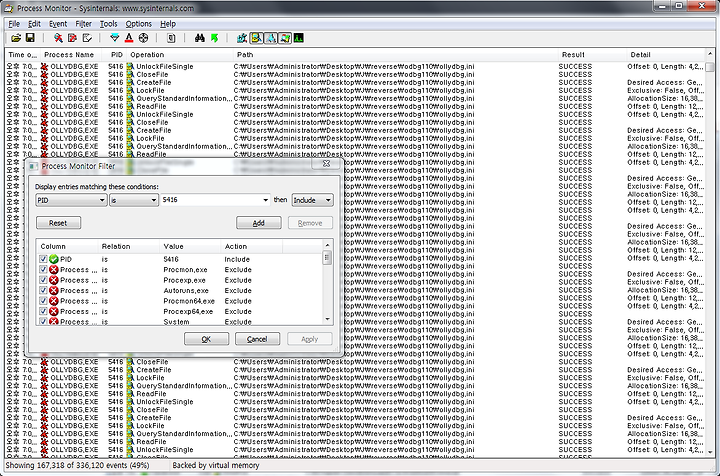Click the main event list scrollbar thumb

tap(710, 67)
